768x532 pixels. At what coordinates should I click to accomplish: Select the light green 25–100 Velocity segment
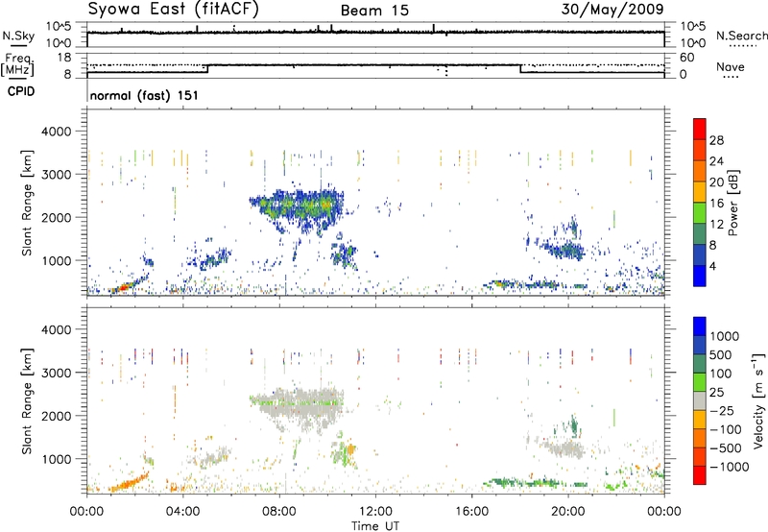[700, 382]
